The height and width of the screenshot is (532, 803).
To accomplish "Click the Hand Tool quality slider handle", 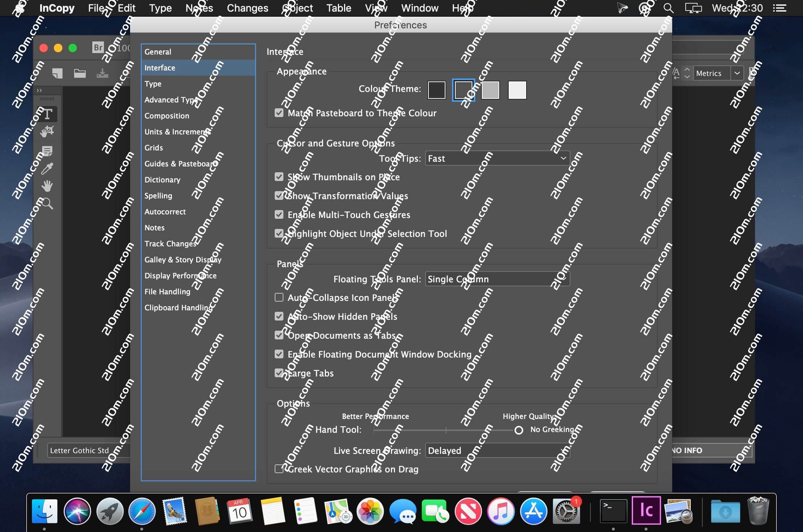I will pyautogui.click(x=518, y=430).
